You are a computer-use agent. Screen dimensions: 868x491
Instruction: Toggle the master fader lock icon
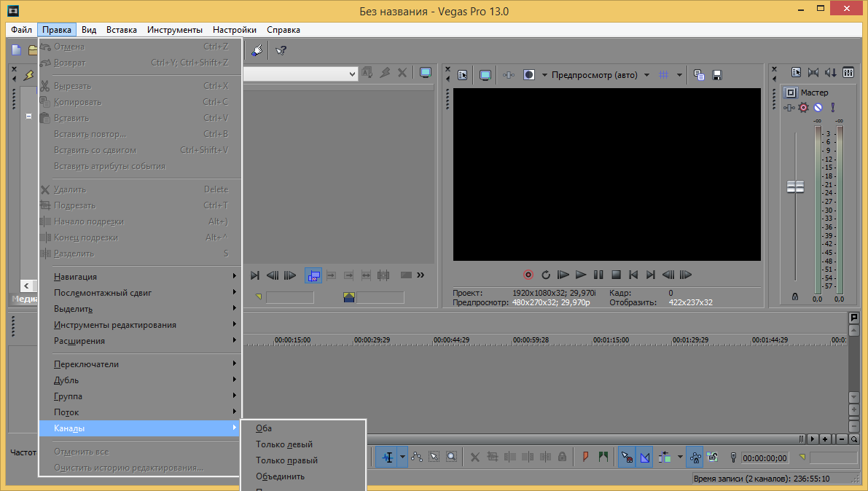(794, 297)
